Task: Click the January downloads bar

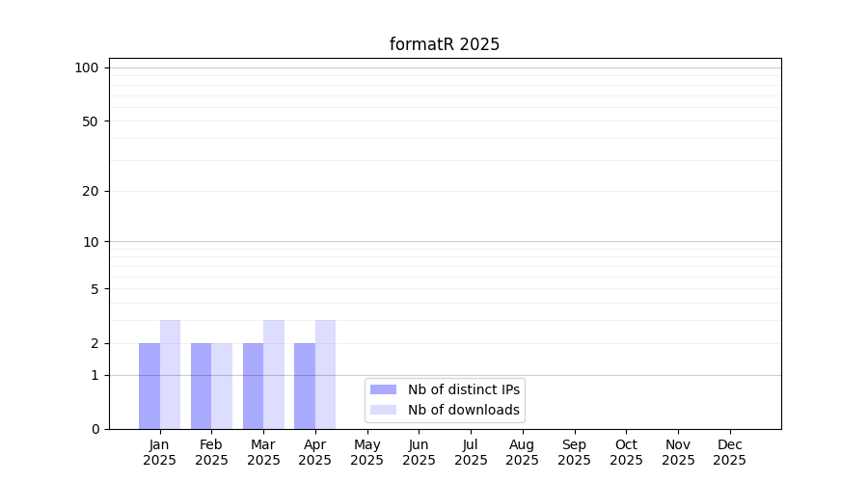Action: coord(170,374)
